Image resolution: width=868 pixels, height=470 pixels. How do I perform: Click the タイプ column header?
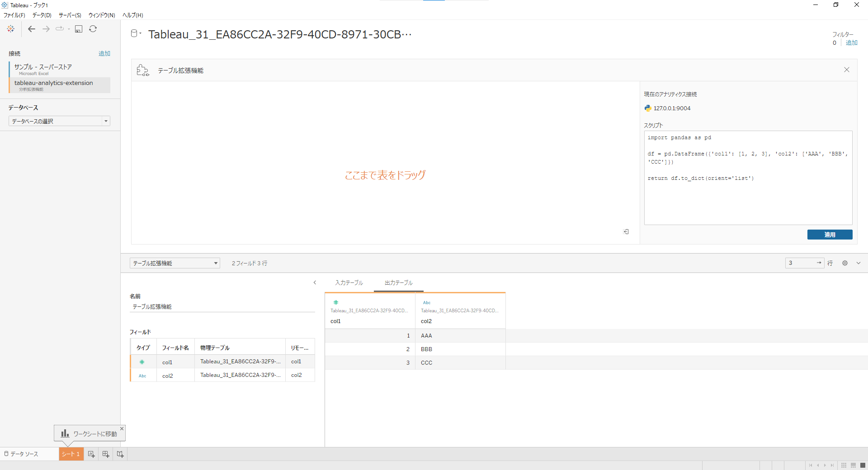coord(143,348)
